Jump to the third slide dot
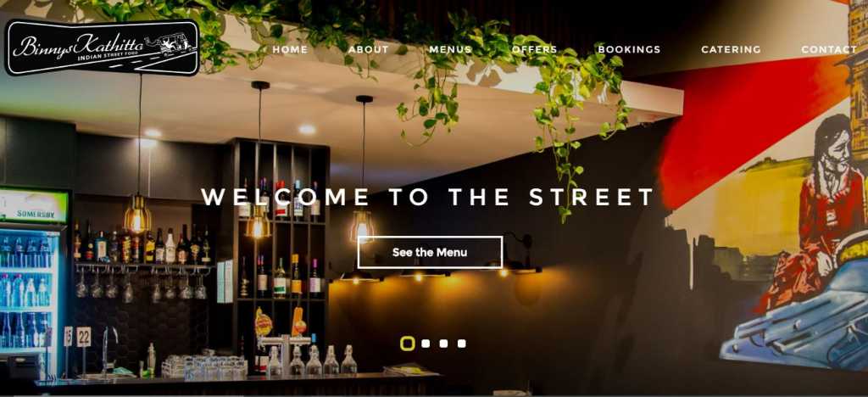This screenshot has height=397, width=868. (x=443, y=344)
